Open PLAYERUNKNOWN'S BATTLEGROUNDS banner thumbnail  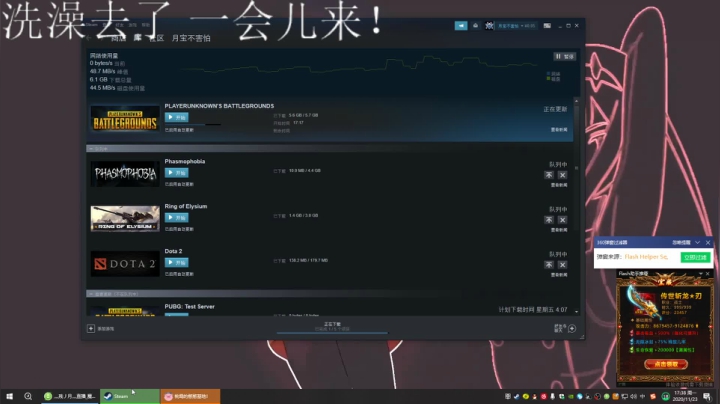coord(125,119)
